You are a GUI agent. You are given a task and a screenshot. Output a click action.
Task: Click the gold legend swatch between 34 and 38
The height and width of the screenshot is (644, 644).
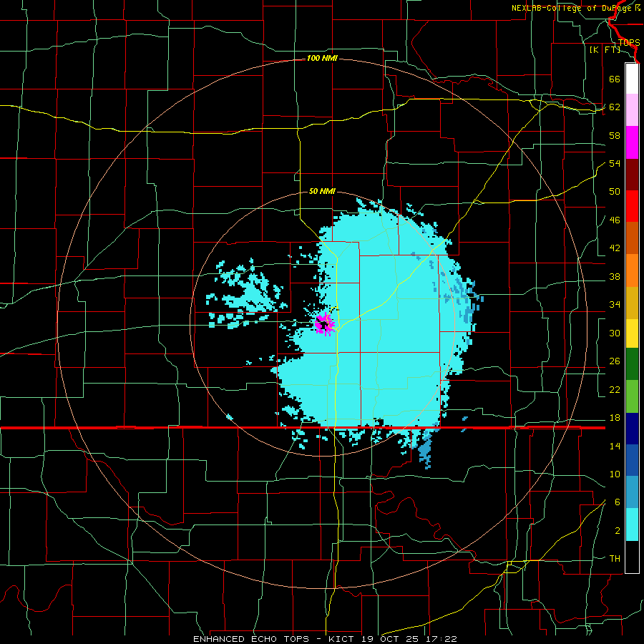(x=632, y=303)
